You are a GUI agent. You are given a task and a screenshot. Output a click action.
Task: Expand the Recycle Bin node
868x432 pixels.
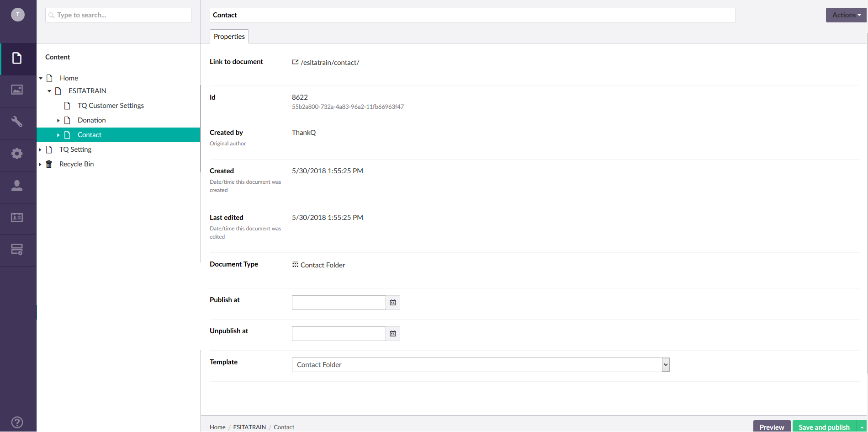coord(40,165)
